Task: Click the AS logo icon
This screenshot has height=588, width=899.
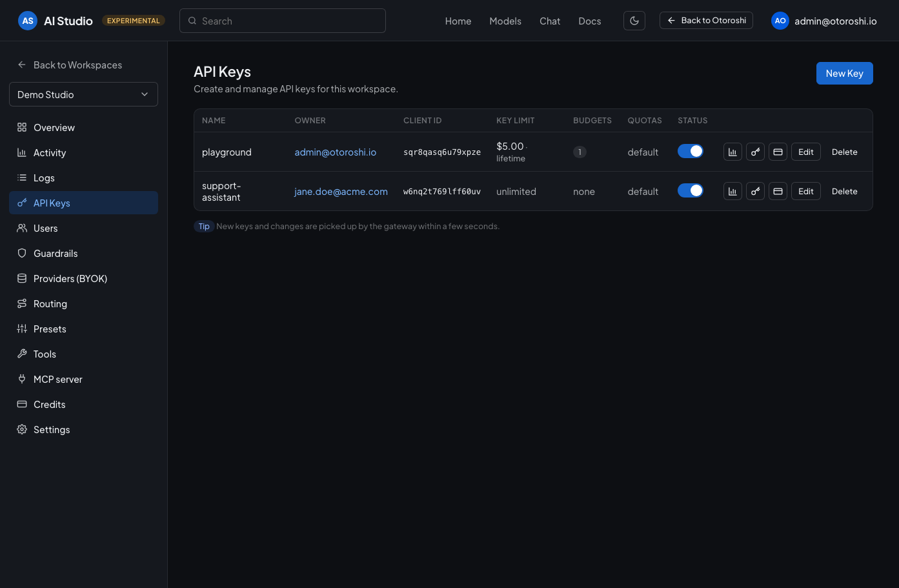Action: click(x=28, y=21)
